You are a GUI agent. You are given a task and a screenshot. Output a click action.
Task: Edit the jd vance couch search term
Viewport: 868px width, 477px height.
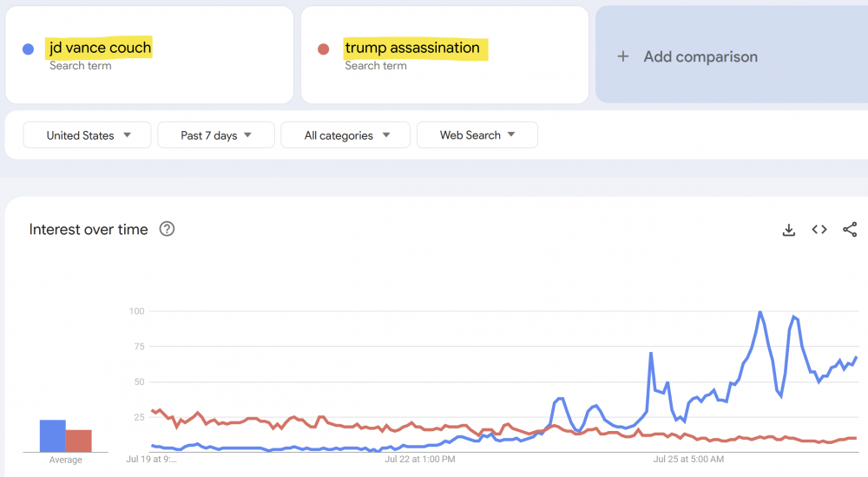[x=101, y=48]
